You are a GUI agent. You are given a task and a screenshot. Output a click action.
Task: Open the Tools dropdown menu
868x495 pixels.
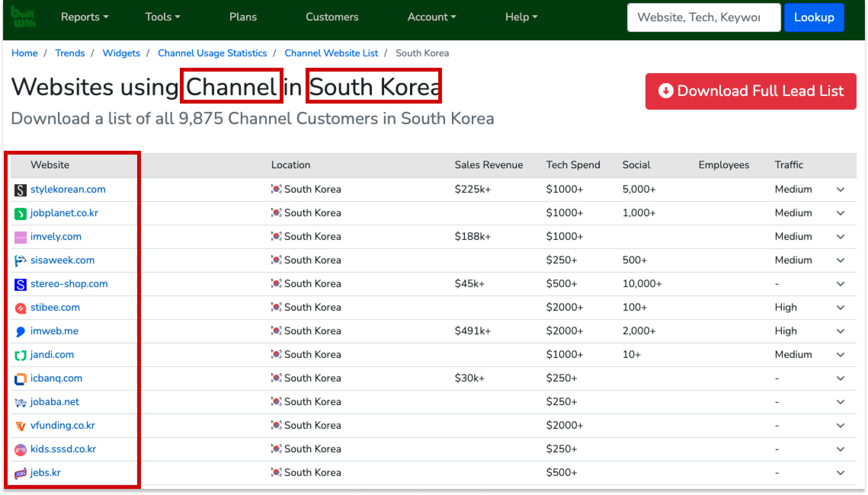coord(163,17)
